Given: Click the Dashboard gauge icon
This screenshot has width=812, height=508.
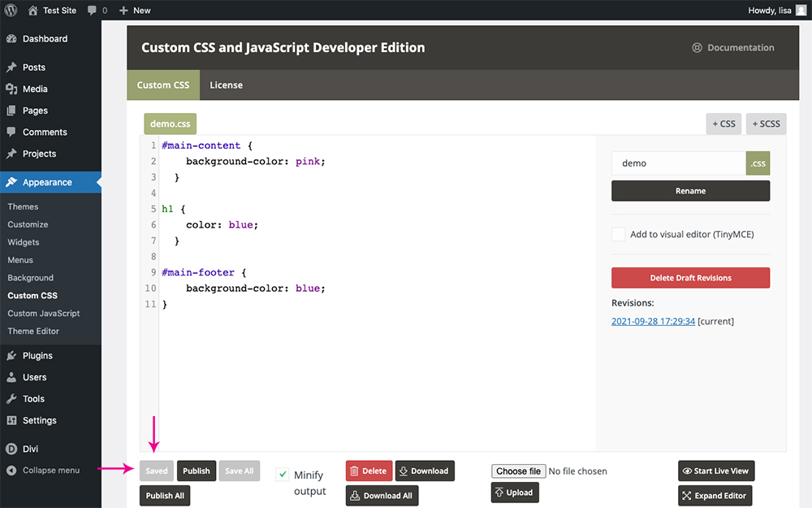Looking at the screenshot, I should pos(11,39).
